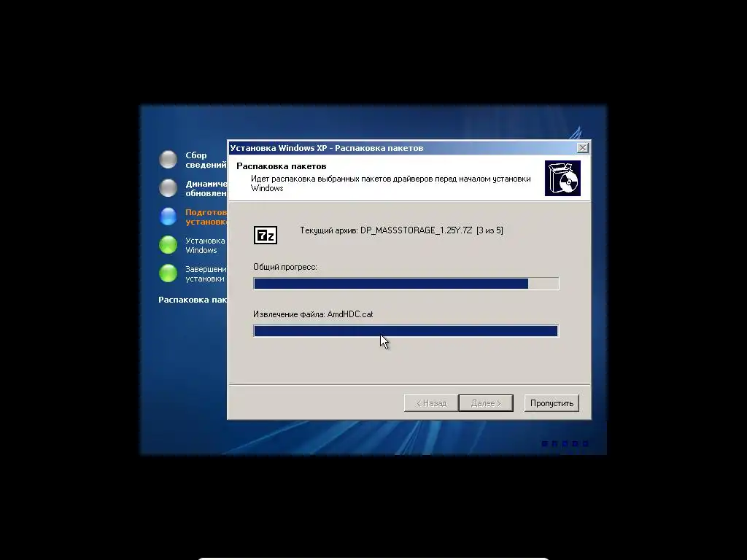Click the Пропустить button

[x=551, y=403]
